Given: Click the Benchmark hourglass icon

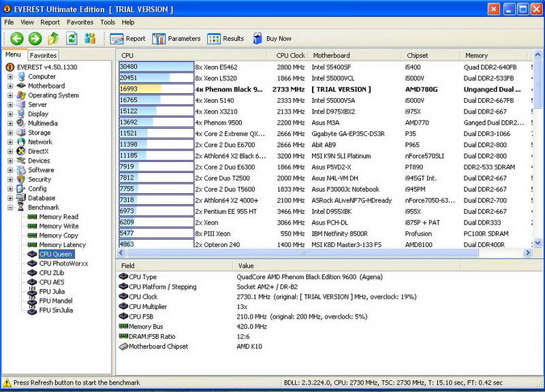Looking at the screenshot, I should pos(21,208).
